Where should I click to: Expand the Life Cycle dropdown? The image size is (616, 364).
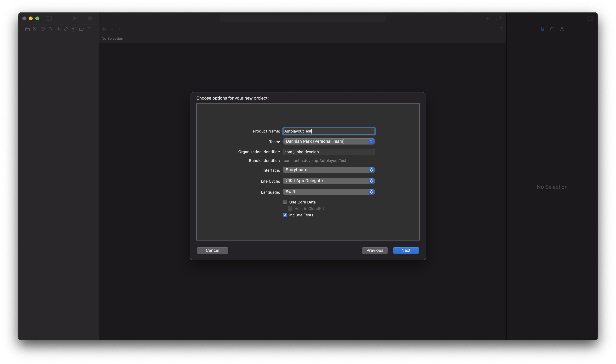point(329,181)
